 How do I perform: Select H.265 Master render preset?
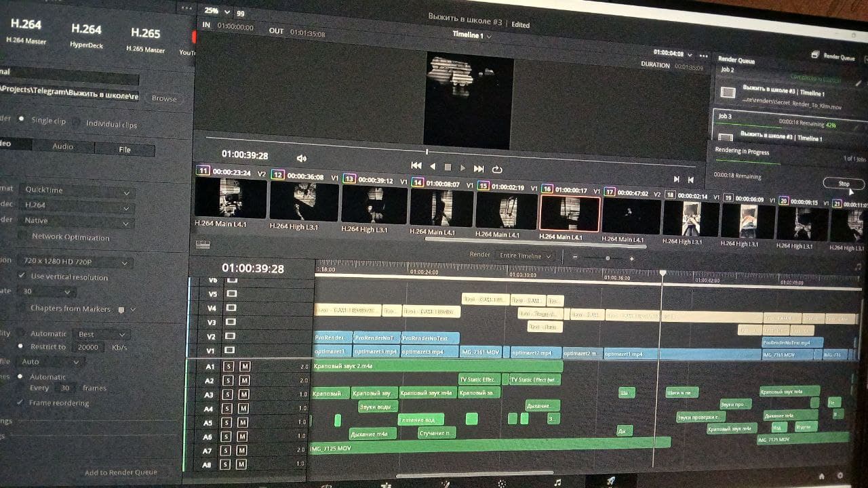tap(145, 39)
